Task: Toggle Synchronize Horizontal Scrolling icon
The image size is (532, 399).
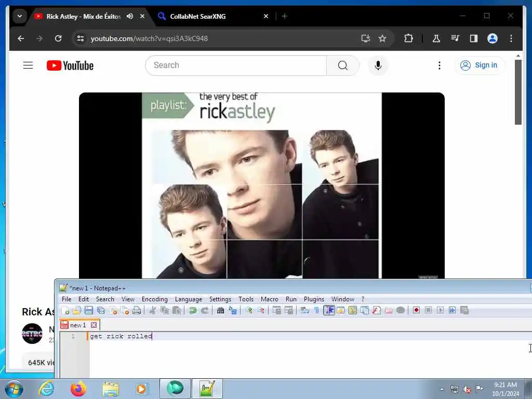Action: [x=289, y=310]
